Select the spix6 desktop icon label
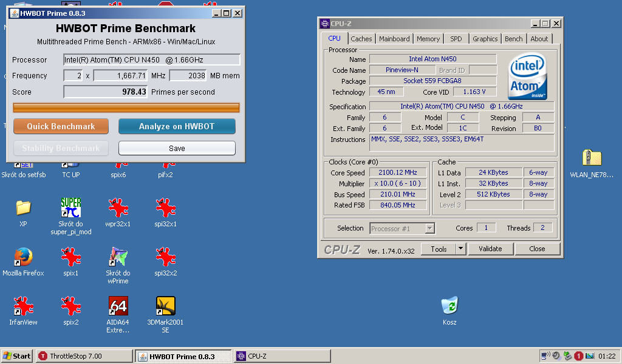This screenshot has height=364, width=622. point(118,175)
